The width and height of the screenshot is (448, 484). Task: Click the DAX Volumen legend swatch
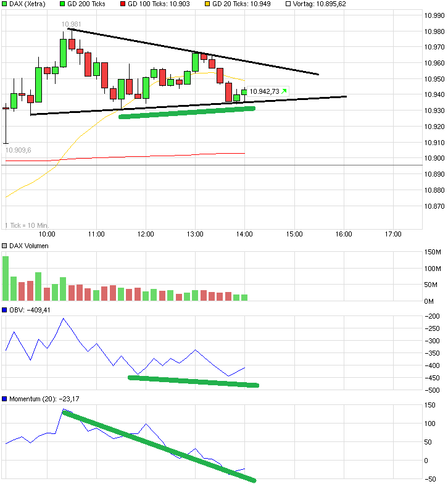pos(4,246)
